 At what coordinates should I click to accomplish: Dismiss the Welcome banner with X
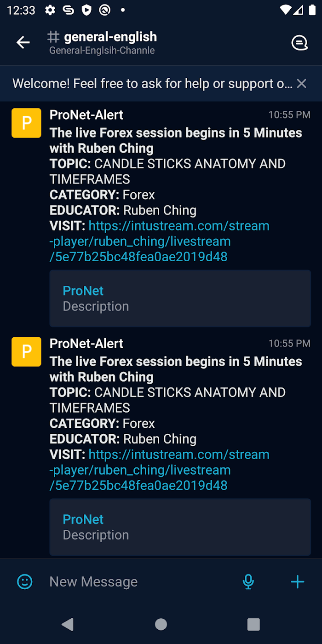301,83
